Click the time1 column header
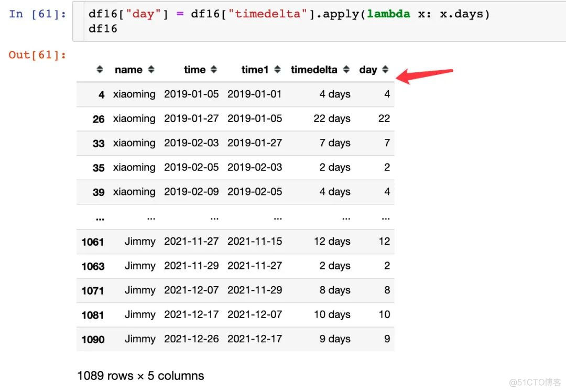Viewport: 566px width, 392px height. pos(255,70)
